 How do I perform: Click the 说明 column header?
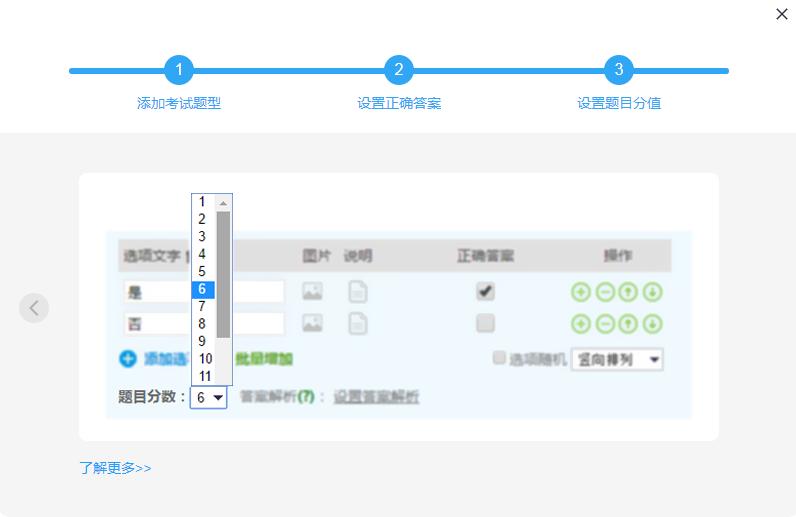click(358, 255)
